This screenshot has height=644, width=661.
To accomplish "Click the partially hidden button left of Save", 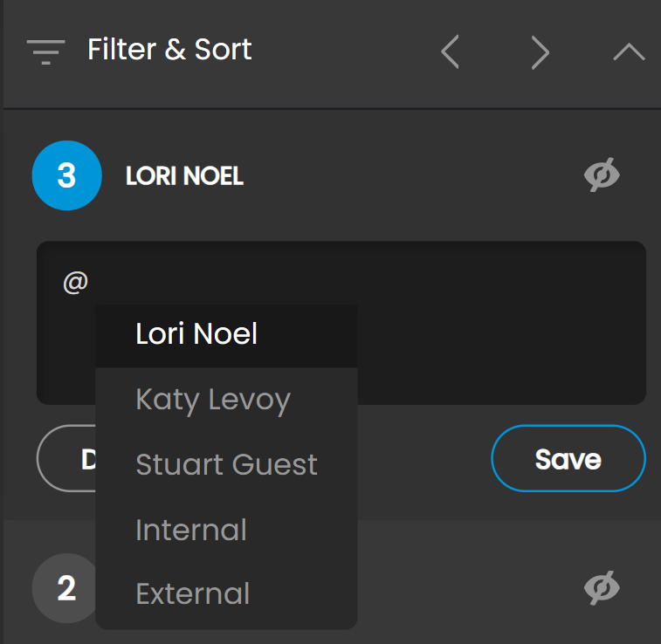I will pyautogui.click(x=66, y=459).
